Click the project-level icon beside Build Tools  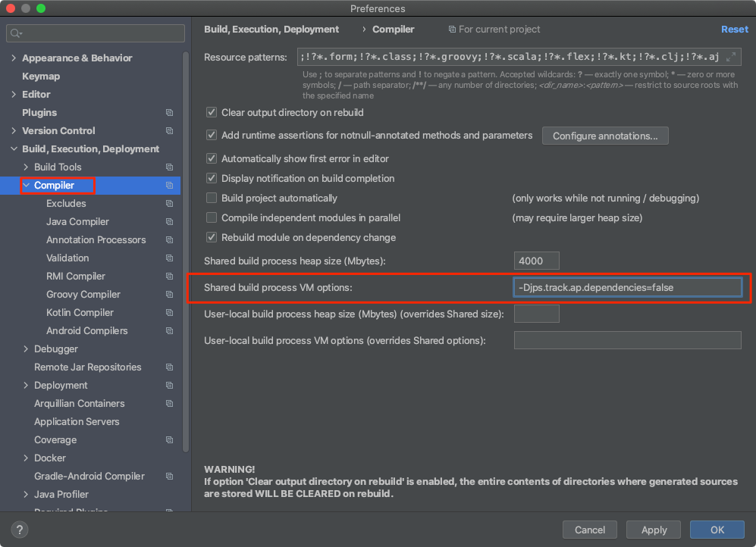[x=169, y=167]
